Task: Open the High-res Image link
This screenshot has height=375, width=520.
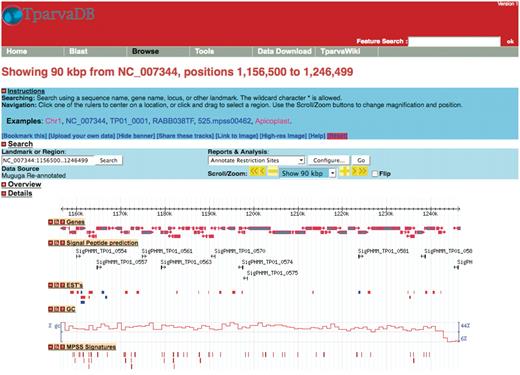Action: pos(283,136)
